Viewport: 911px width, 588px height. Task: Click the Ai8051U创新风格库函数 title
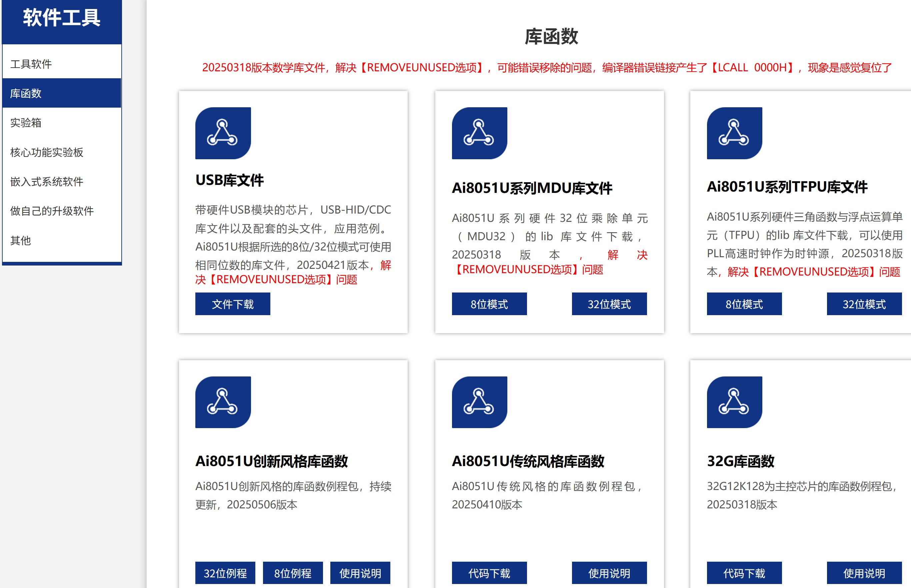tap(272, 461)
